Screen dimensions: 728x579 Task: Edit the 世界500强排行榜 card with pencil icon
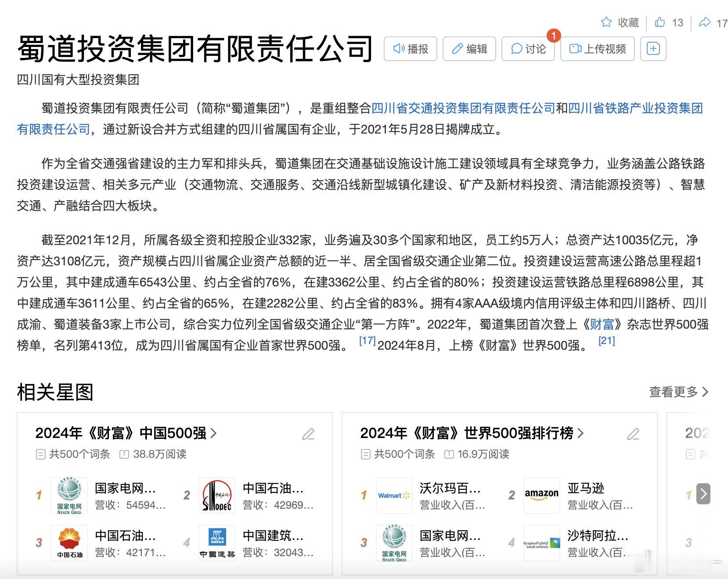point(633,434)
